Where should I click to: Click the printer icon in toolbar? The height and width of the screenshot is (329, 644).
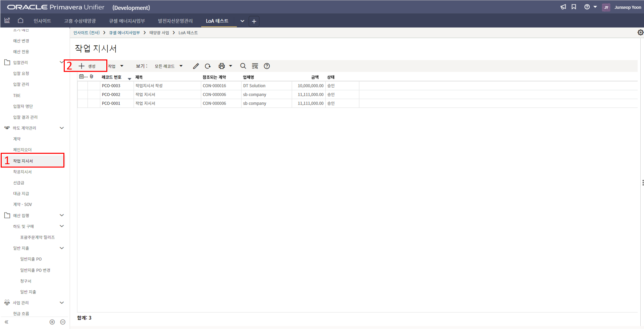[221, 66]
